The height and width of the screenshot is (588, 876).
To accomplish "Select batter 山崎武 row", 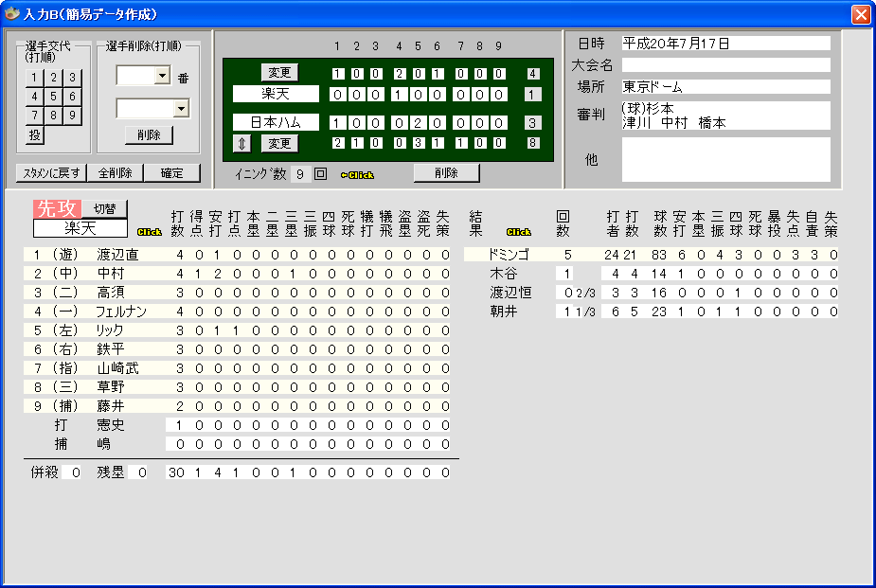I will tap(237, 368).
